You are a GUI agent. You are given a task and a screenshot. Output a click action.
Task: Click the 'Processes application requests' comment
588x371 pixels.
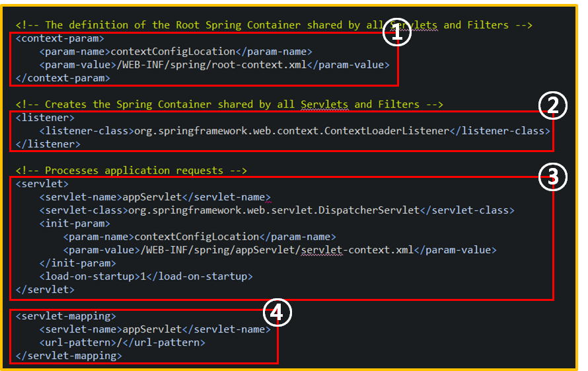pos(131,171)
